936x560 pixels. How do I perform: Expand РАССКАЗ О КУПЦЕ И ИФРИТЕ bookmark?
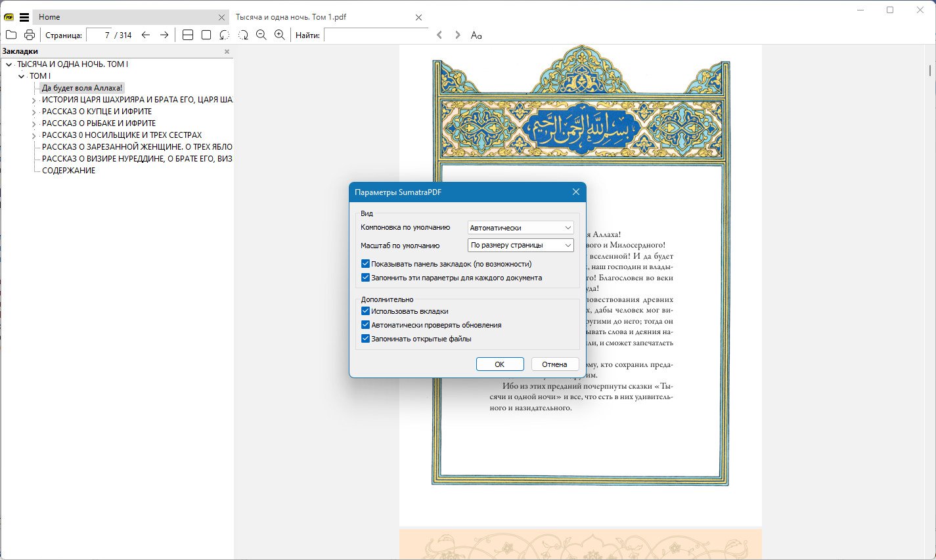click(x=34, y=112)
